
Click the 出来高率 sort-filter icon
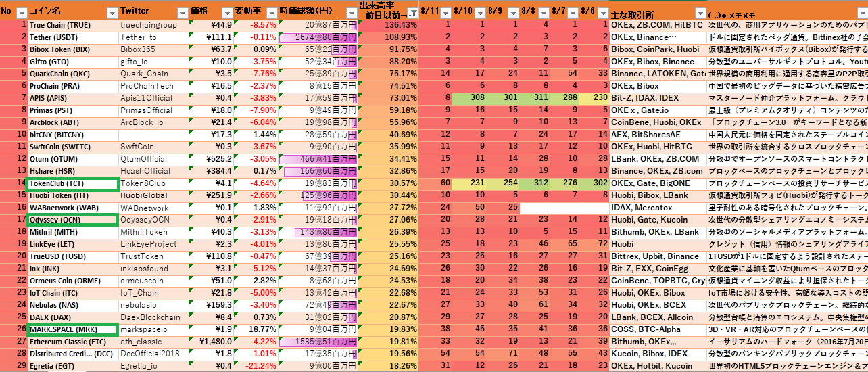tap(412, 13)
